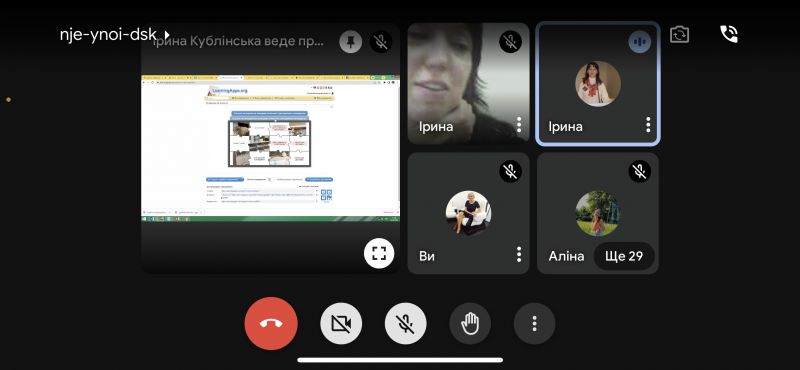The image size is (800, 370).
Task: Open the three-dot menu on Ірина's video tile
Action: coord(518,125)
